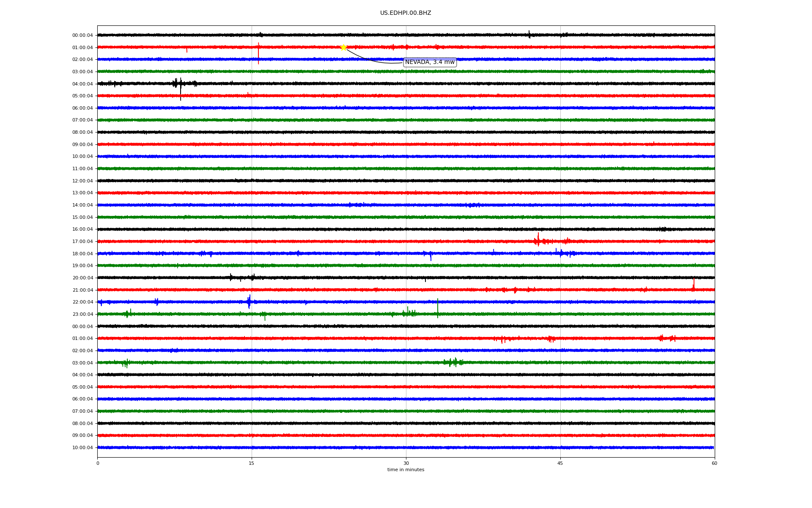Screen dimensions: 812x508
Task: Click the yellow star earthquake marker
Action: pyautogui.click(x=343, y=47)
